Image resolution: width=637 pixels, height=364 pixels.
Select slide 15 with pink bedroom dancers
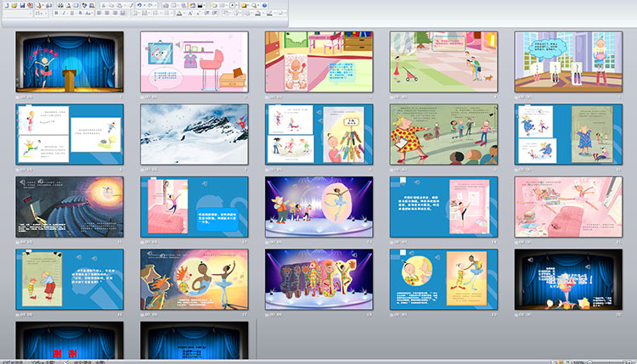click(568, 207)
